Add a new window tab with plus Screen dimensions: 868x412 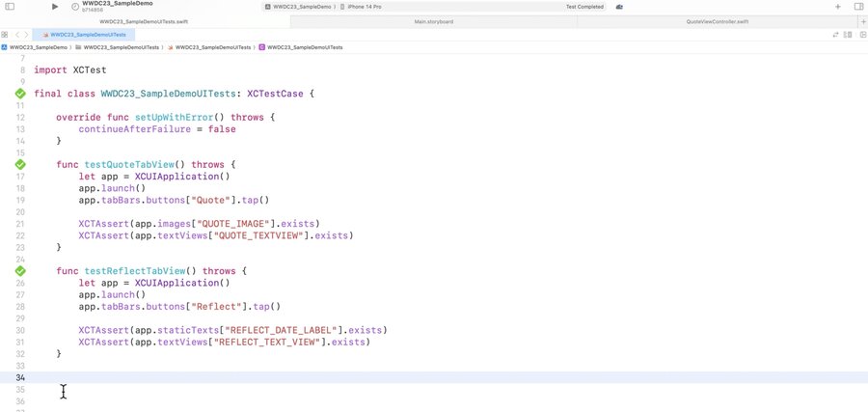coord(862,21)
